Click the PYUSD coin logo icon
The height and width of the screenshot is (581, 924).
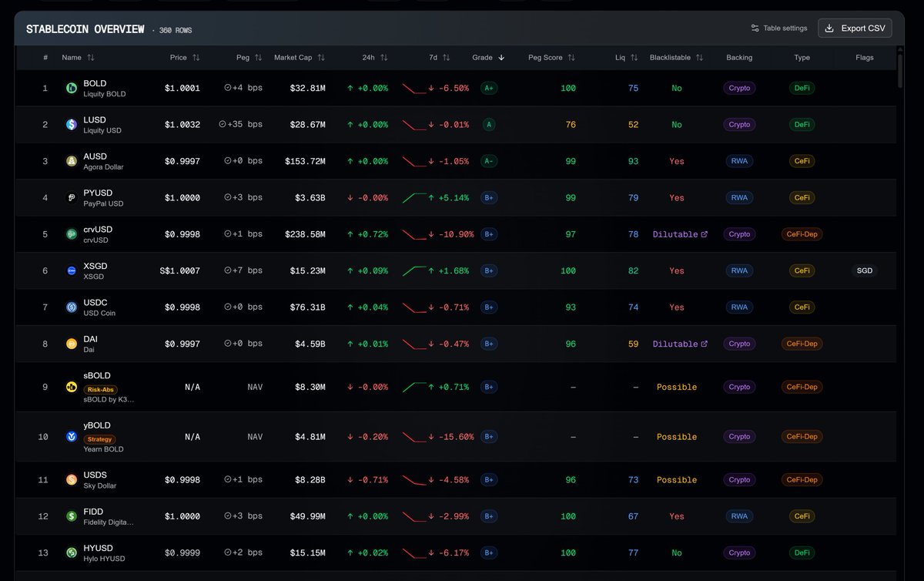[x=71, y=198]
